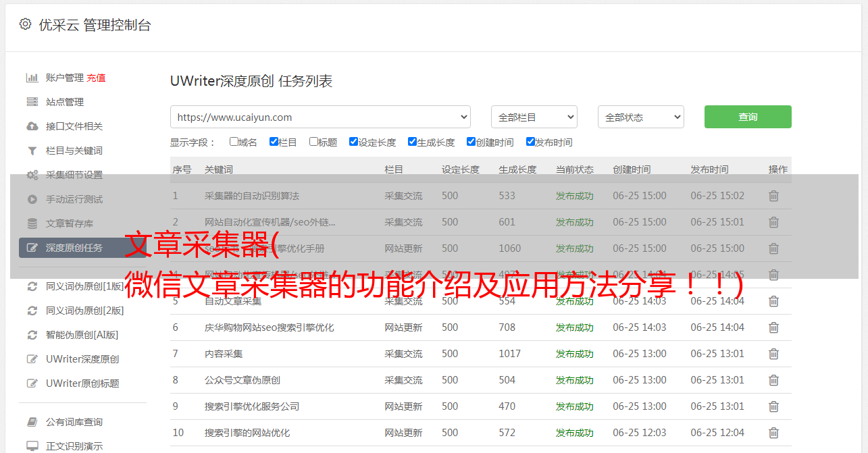
Task: Enable the 域名 display field checkbox
Action: 234,142
